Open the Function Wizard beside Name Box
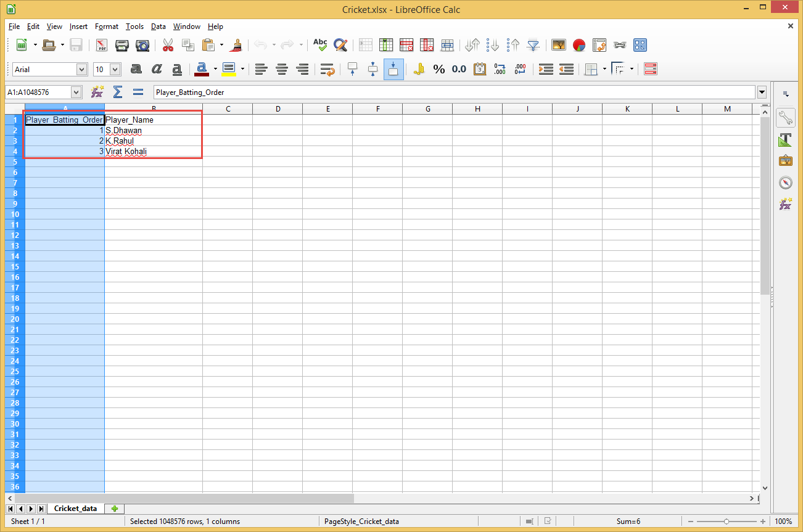This screenshot has width=803, height=532. pyautogui.click(x=97, y=92)
